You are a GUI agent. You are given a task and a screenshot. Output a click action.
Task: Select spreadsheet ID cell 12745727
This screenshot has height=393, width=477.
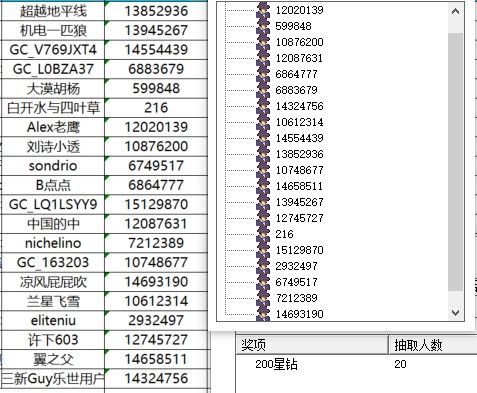coord(156,340)
